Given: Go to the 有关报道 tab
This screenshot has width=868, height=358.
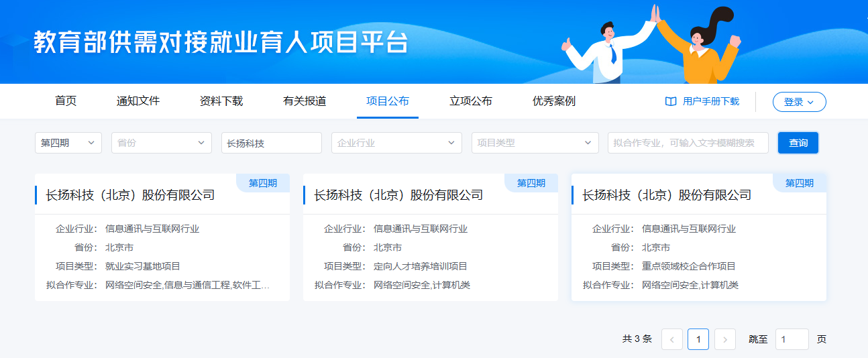Looking at the screenshot, I should coord(305,101).
